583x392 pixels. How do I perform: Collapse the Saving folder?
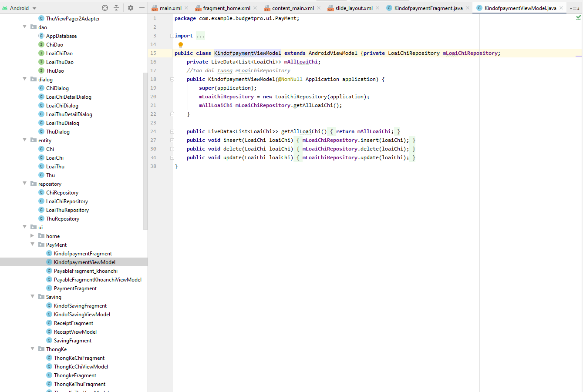(33, 297)
